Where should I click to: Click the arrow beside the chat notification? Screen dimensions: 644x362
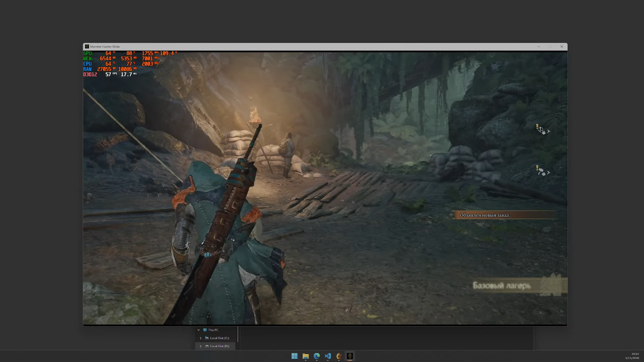[549, 131]
